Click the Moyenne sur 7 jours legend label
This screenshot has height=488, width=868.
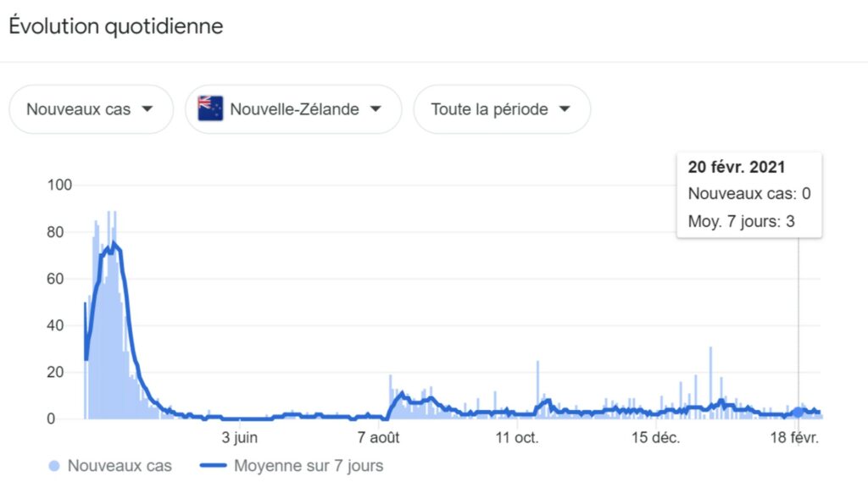(x=309, y=466)
